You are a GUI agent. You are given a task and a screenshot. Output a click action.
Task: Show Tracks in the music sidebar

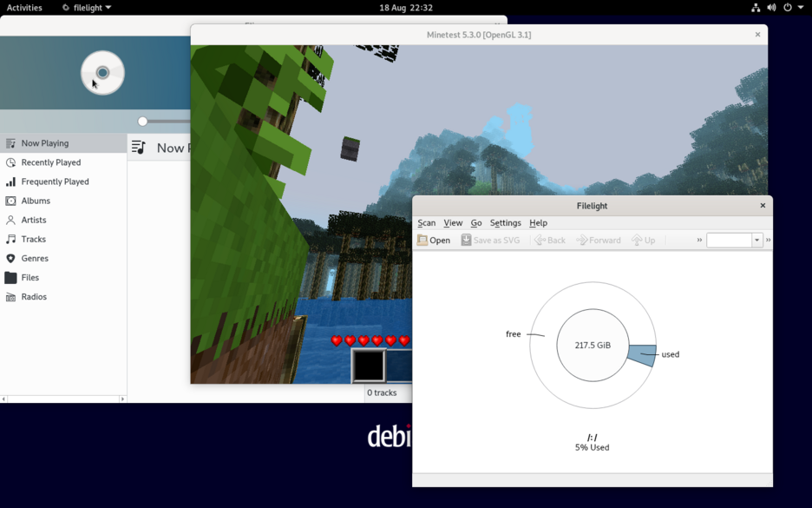(63, 239)
